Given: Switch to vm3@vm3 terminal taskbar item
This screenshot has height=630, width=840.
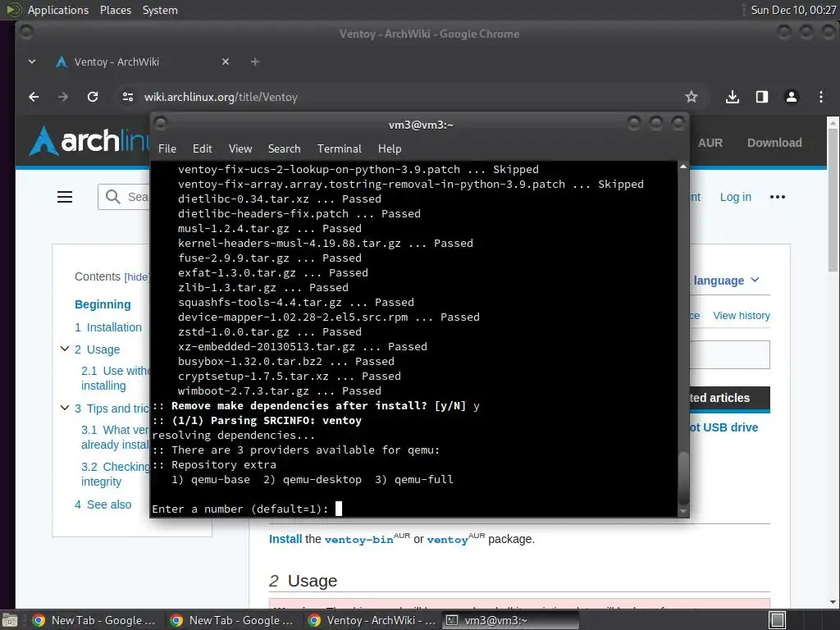Looking at the screenshot, I should point(510,620).
